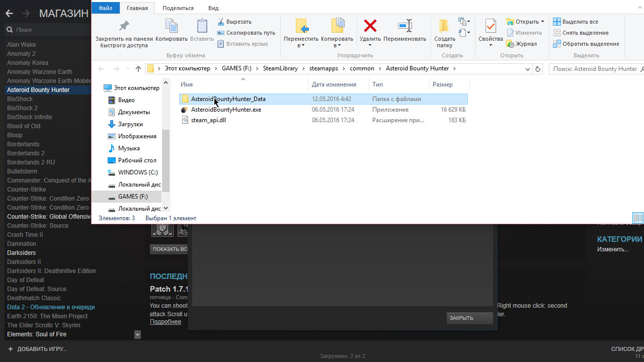The height and width of the screenshot is (362, 644).
Task: Invert selection (Обратить выделение)
Action: pos(586,44)
